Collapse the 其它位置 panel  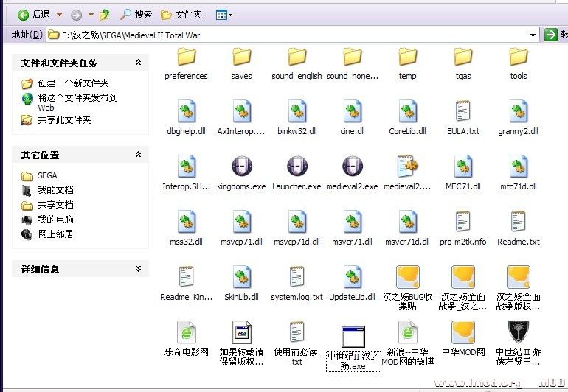tap(138, 155)
